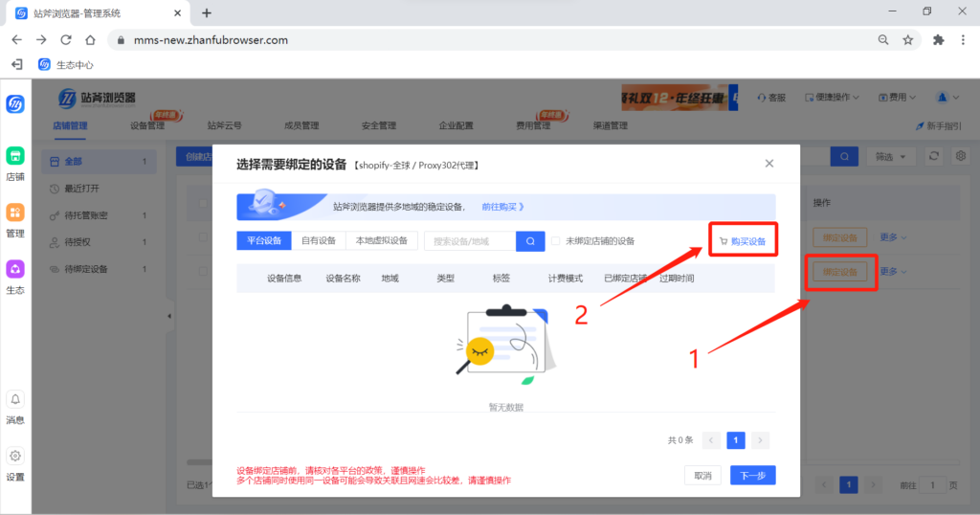This screenshot has width=980, height=515.
Task: Click the browser back arrow
Action: (17, 40)
